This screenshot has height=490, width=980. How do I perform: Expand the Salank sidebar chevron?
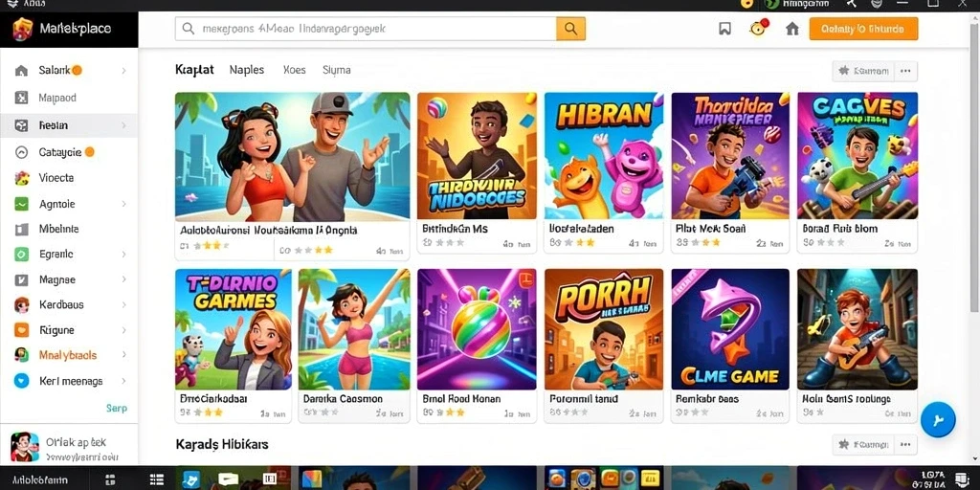(123, 71)
